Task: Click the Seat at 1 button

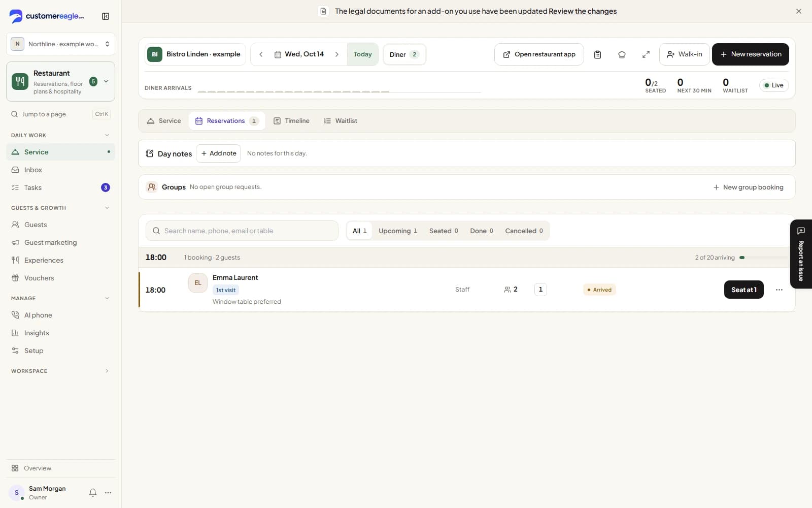Action: pyautogui.click(x=744, y=290)
